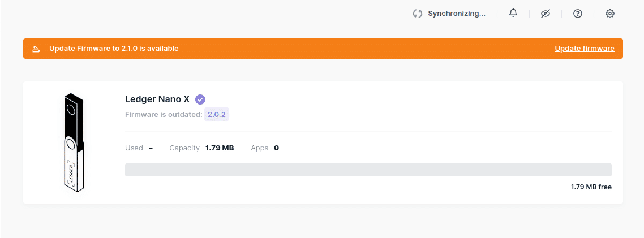Click the firmware 2.1.0 available message
The width and height of the screenshot is (644, 238).
[x=114, y=49]
